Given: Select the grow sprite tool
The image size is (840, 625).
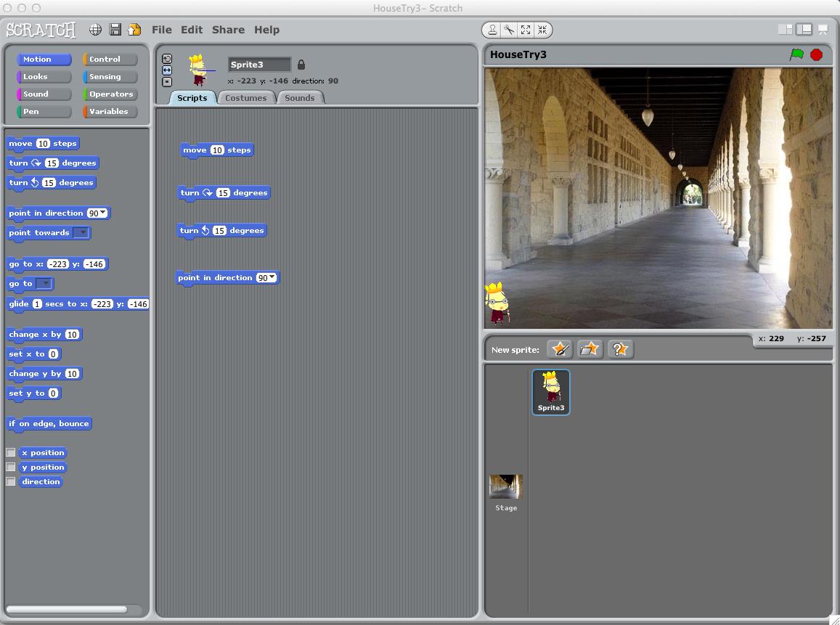Looking at the screenshot, I should pyautogui.click(x=526, y=30).
